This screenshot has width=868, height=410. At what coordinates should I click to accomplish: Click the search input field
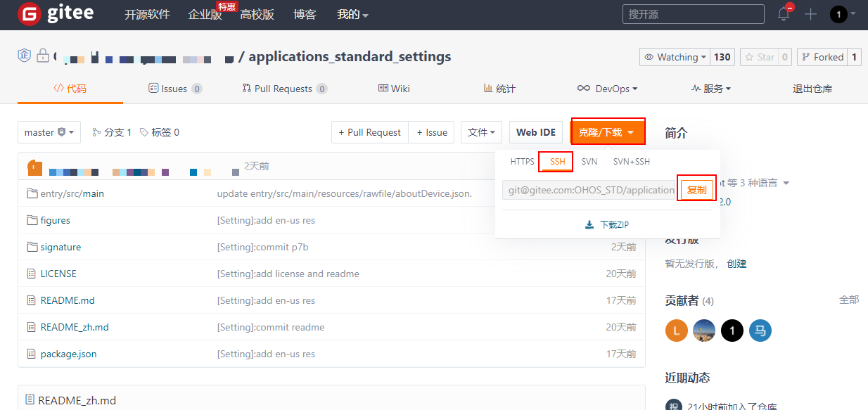point(693,14)
